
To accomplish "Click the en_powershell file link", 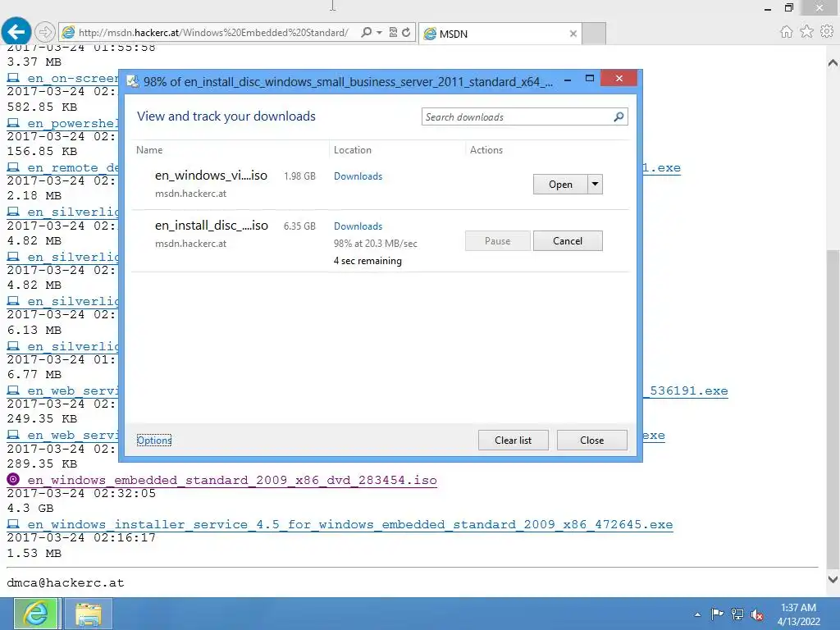I will coord(73,123).
